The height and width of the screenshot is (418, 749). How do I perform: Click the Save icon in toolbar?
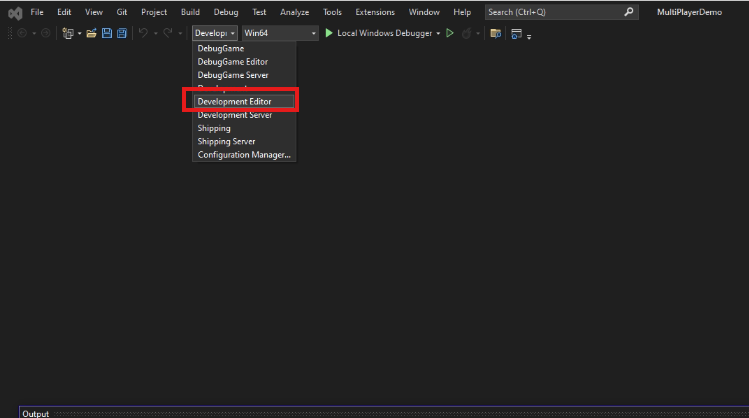tap(106, 33)
